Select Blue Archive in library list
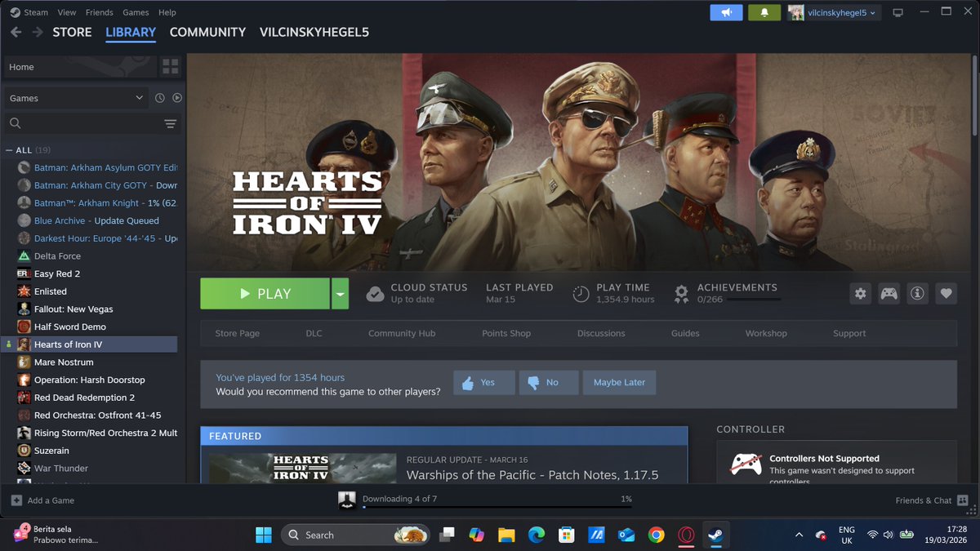This screenshot has width=980, height=551. click(96, 221)
